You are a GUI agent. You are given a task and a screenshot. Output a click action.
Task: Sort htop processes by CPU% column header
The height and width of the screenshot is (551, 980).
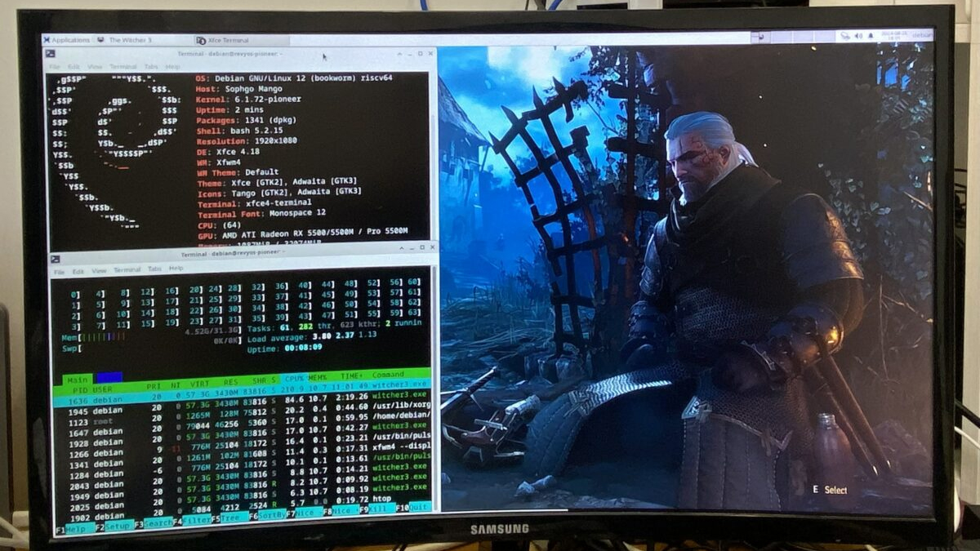pyautogui.click(x=293, y=379)
